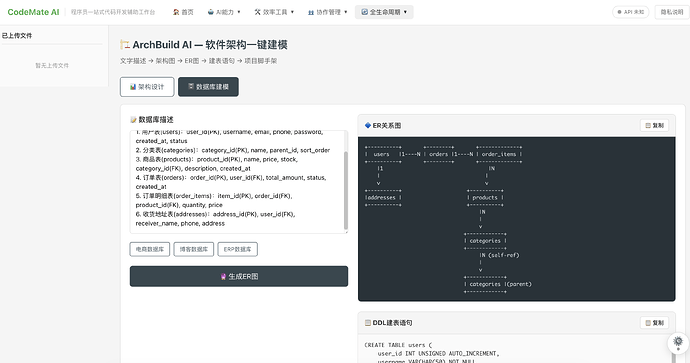
Task: Expand the AI能力 dropdown menu
Action: tap(224, 12)
